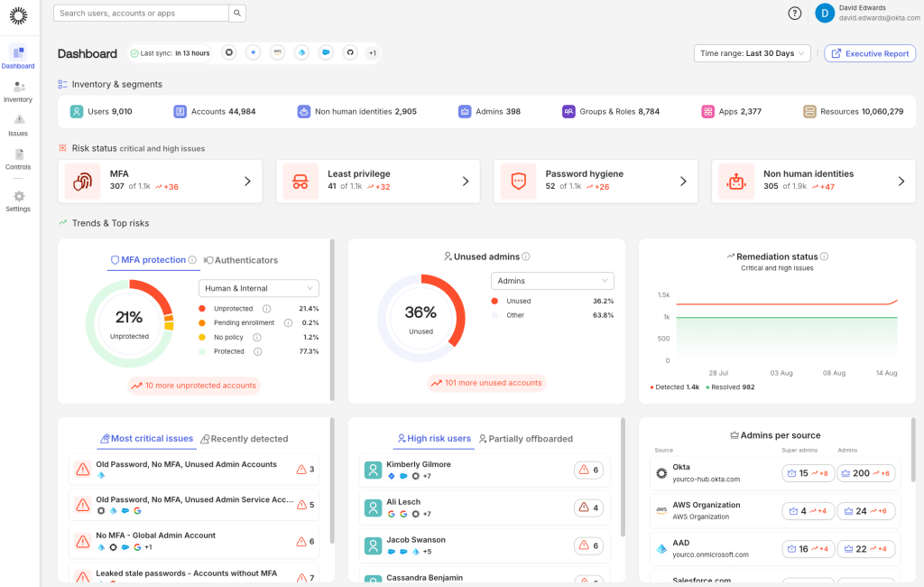
Task: Open the Admins dropdown in Unused admins
Action: (552, 281)
